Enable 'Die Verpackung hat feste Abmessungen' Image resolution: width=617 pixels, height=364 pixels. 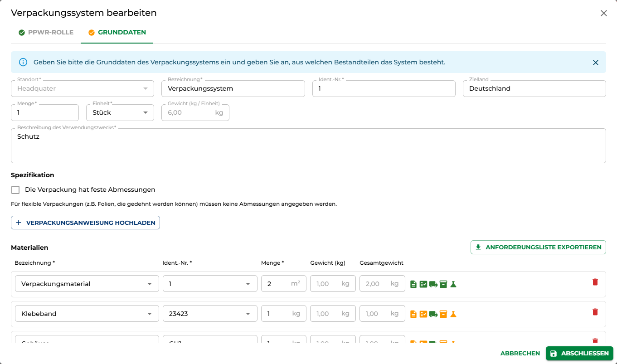(x=15, y=190)
